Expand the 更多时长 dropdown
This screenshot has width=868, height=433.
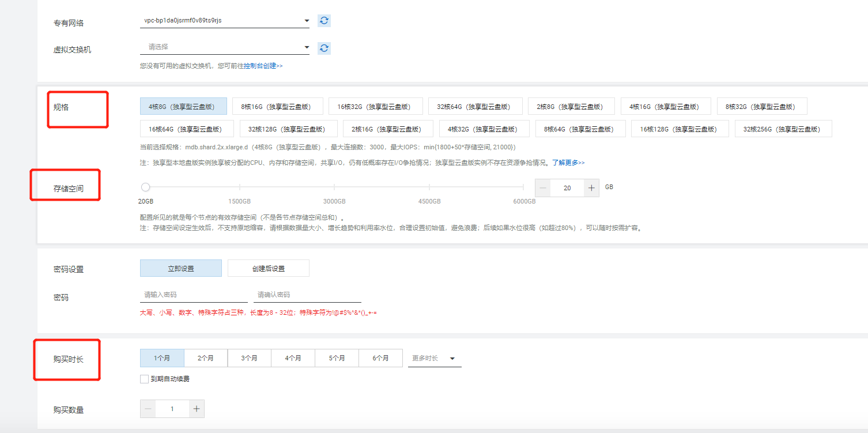pyautogui.click(x=435, y=358)
